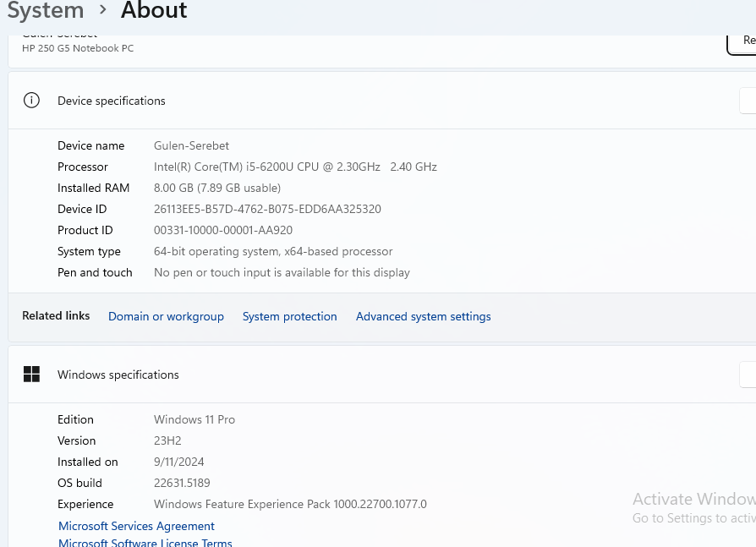This screenshot has width=756, height=547.
Task: Open the System protection link
Action: coord(289,316)
